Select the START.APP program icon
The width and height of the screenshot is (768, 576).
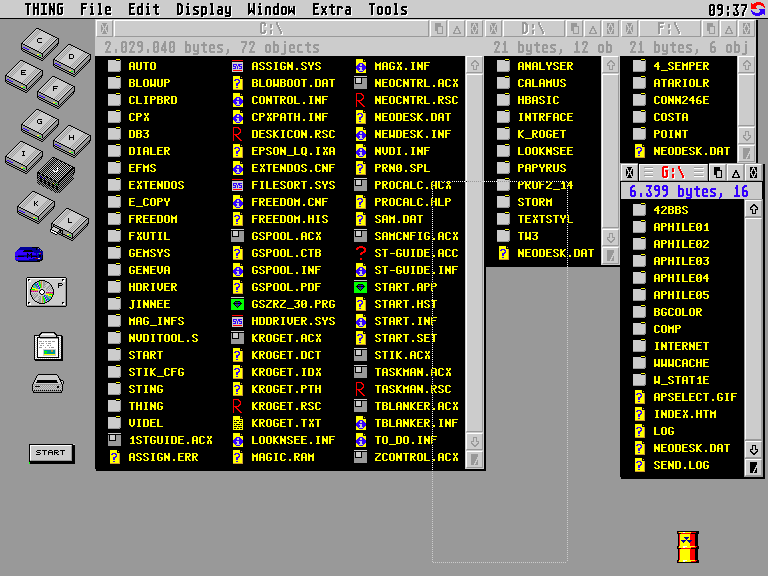[360, 287]
